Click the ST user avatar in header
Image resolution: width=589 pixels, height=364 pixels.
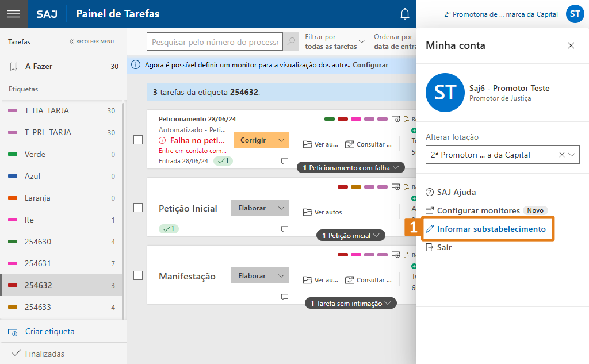pyautogui.click(x=575, y=14)
